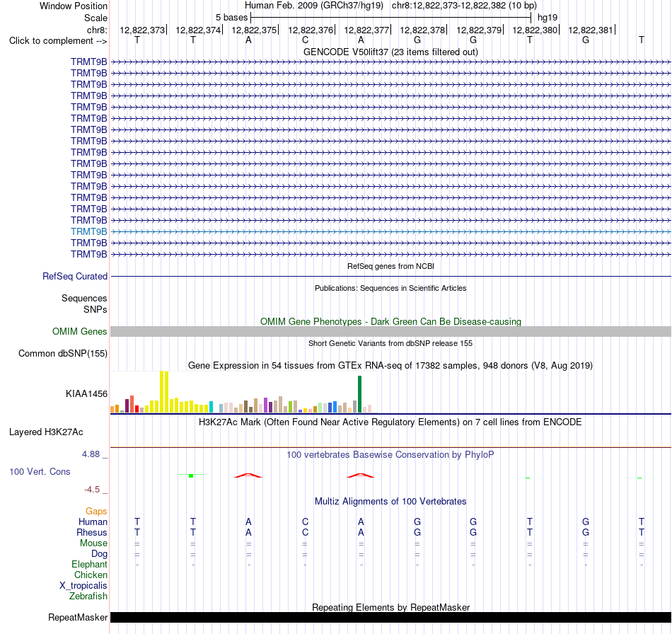The height and width of the screenshot is (634, 672).
Task: Click the -4.5 PhyloP lower value
Action: click(92, 490)
